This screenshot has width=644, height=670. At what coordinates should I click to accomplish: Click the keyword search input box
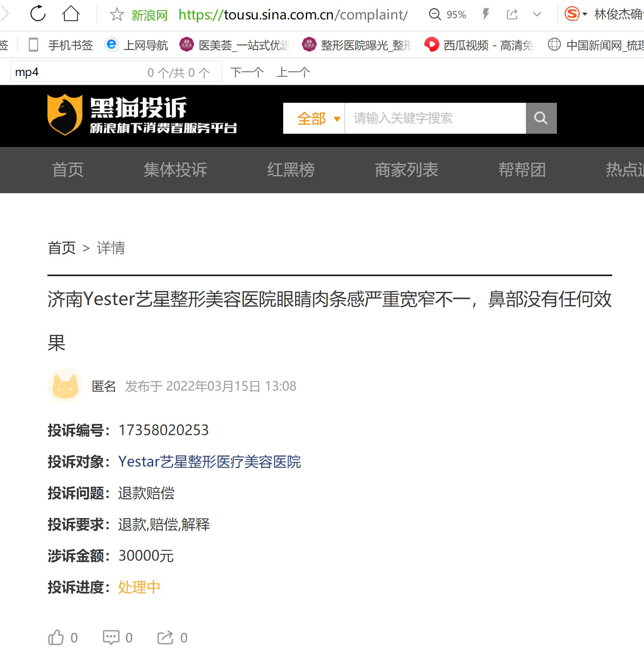click(x=435, y=118)
